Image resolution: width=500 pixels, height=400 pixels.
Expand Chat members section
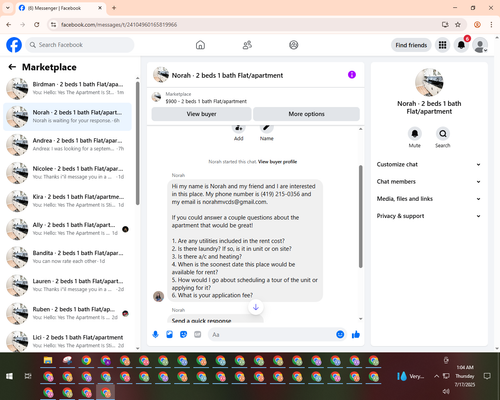pyautogui.click(x=429, y=182)
